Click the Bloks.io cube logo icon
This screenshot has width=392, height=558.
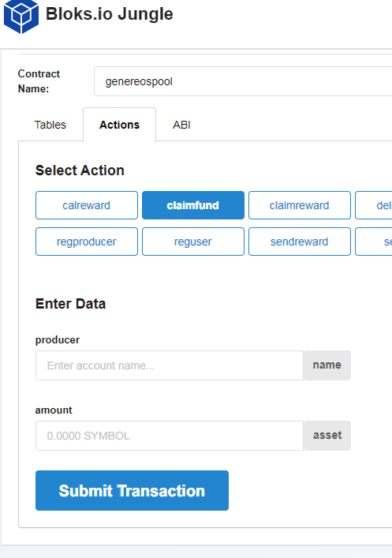(x=21, y=16)
